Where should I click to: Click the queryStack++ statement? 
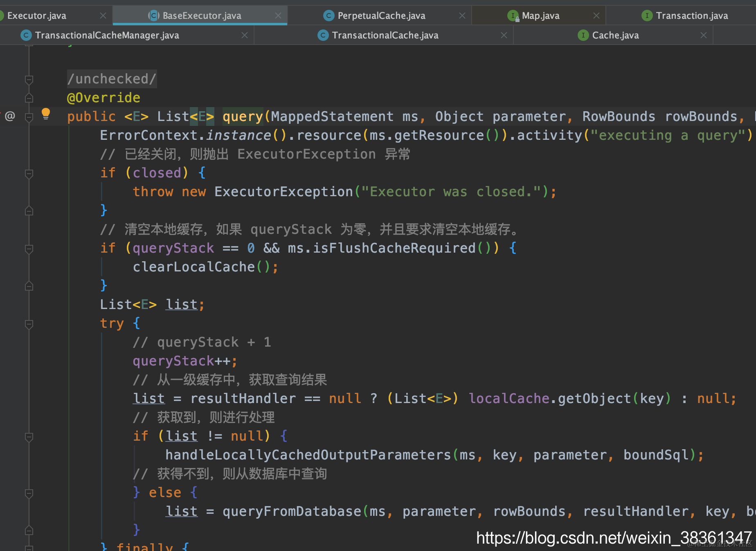[x=185, y=361]
